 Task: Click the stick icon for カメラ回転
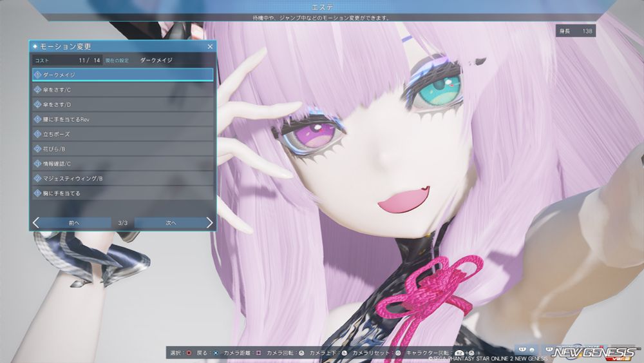point(302,353)
